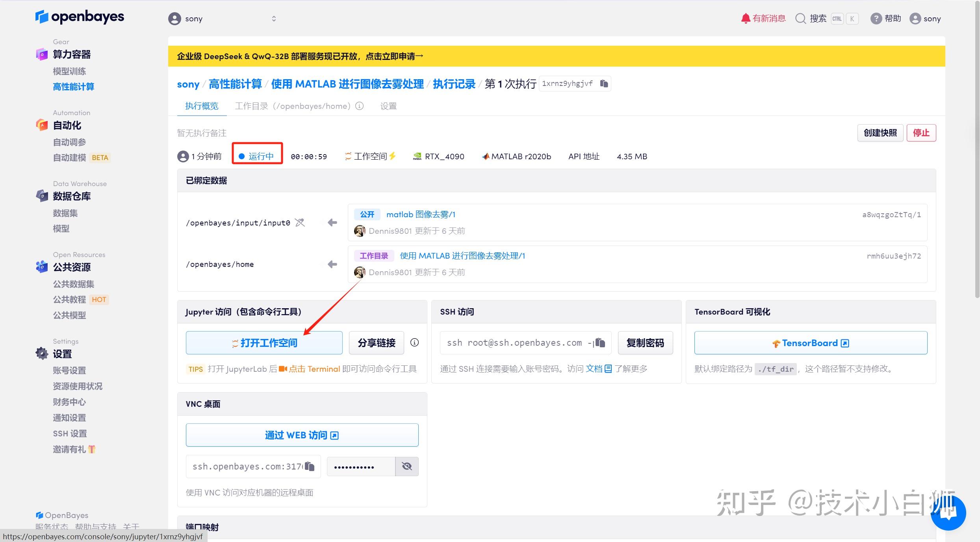Click the openbayes logo
Screen dimensions: 980x542
pos(80,17)
